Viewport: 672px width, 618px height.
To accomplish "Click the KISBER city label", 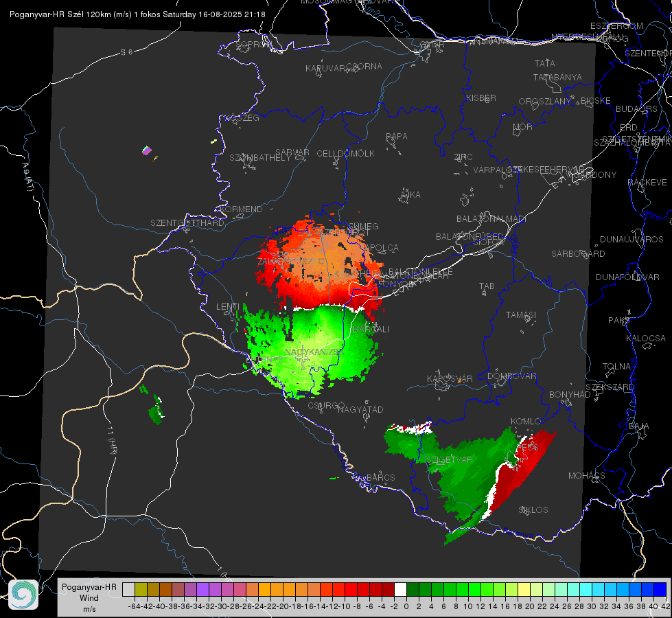I will click(x=481, y=98).
